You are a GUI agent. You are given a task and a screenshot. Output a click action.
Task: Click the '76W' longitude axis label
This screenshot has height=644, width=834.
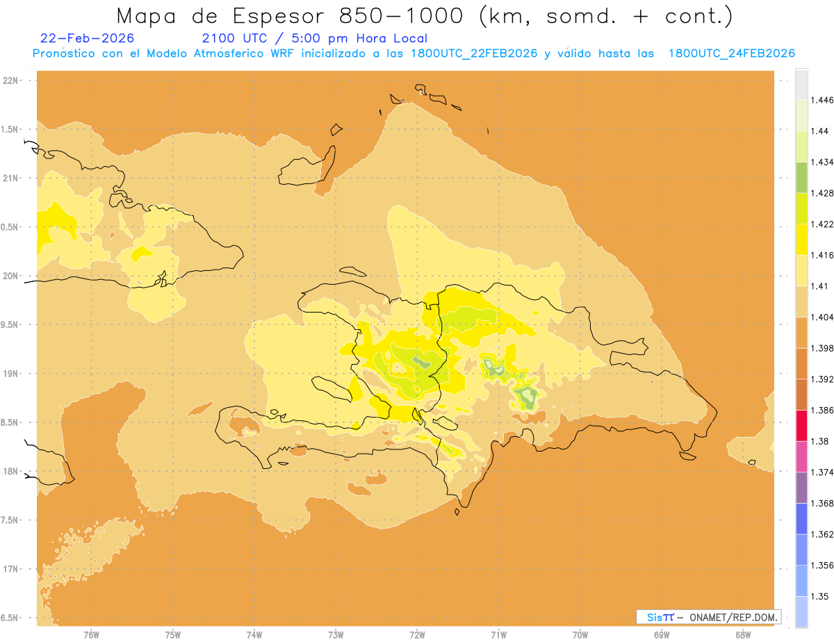[x=91, y=635]
